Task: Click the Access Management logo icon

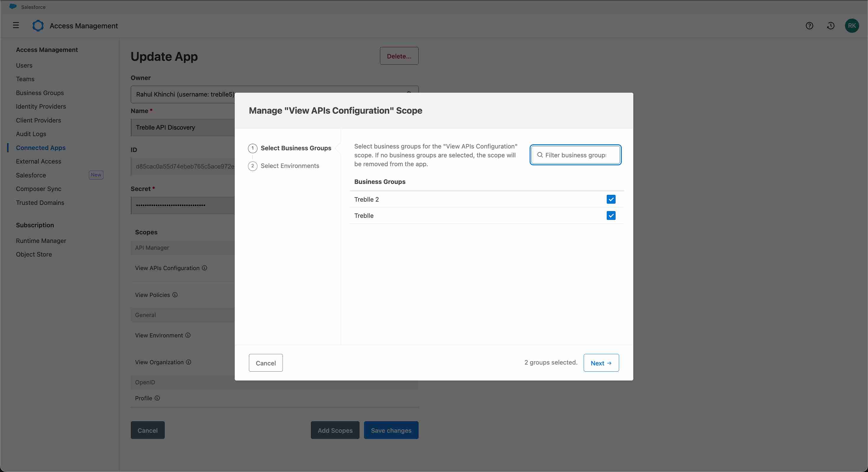Action: click(38, 26)
